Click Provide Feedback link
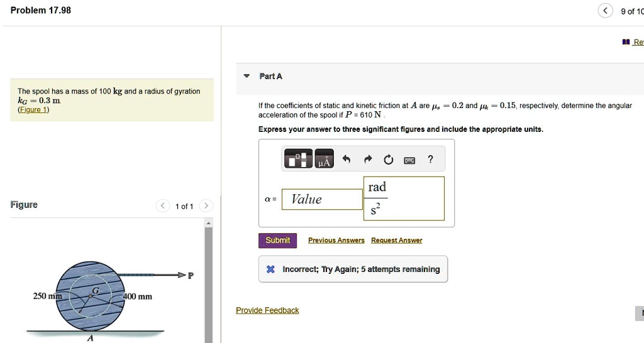644x343 pixels. pos(267,310)
